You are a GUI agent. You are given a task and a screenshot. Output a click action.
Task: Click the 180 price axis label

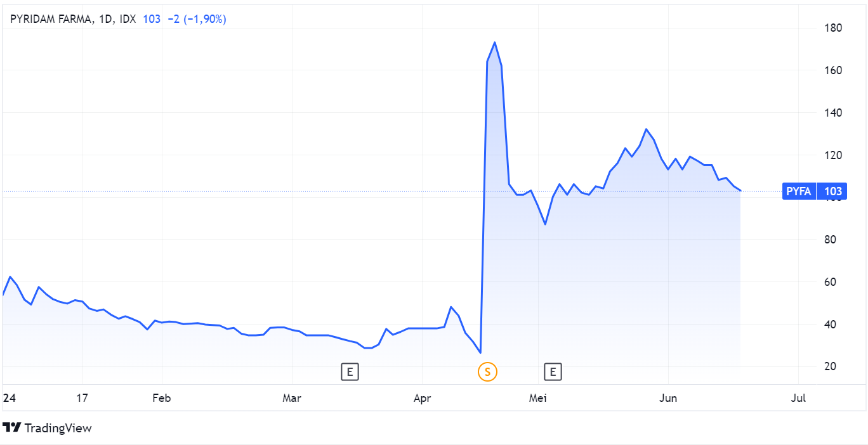[832, 28]
